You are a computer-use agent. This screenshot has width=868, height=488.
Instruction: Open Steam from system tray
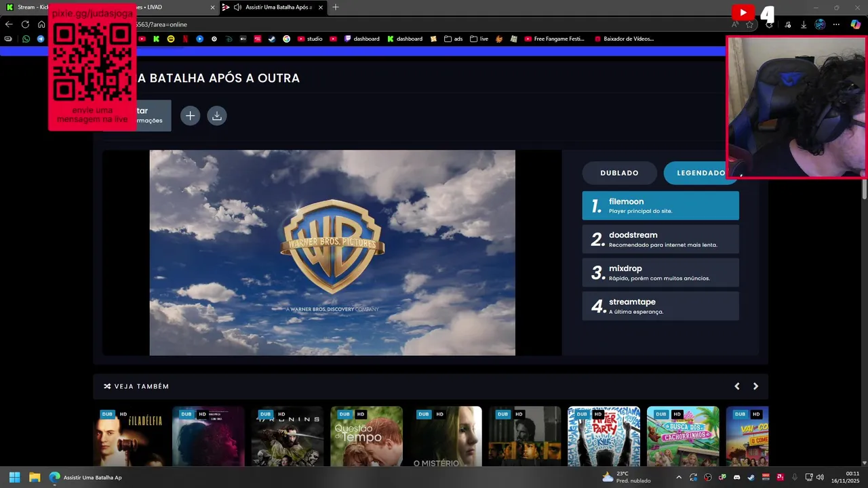[x=751, y=477]
